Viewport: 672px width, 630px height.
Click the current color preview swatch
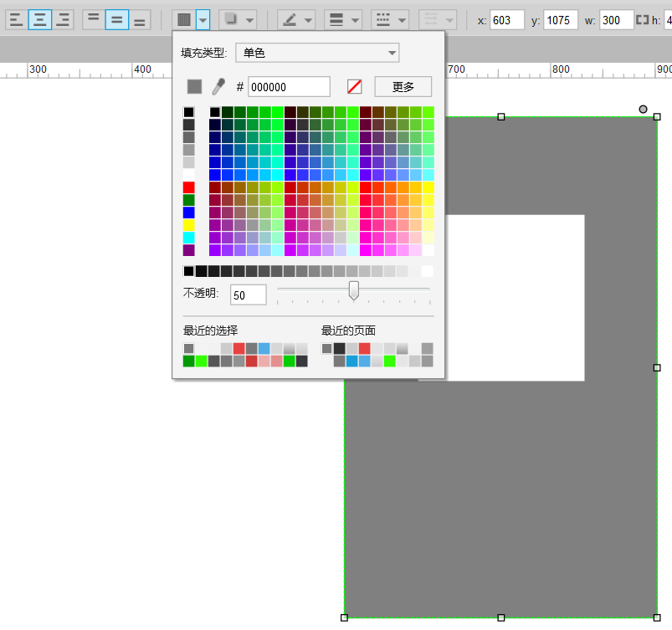pos(195,86)
